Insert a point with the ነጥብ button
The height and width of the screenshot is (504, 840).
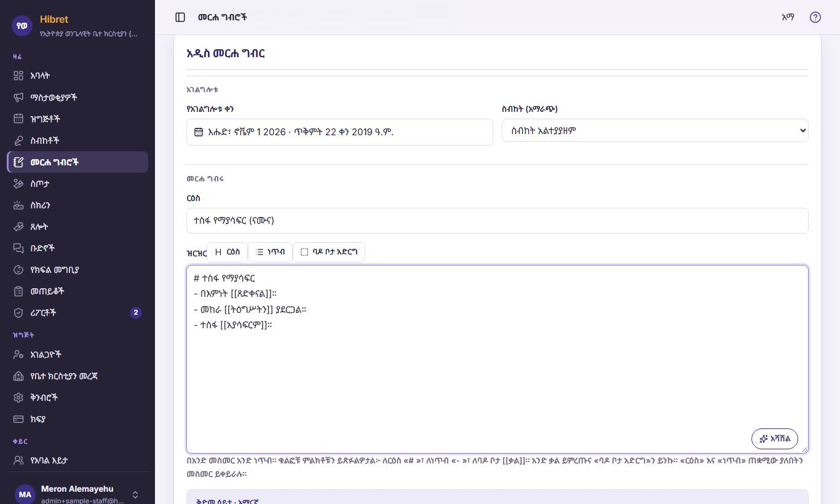click(271, 252)
